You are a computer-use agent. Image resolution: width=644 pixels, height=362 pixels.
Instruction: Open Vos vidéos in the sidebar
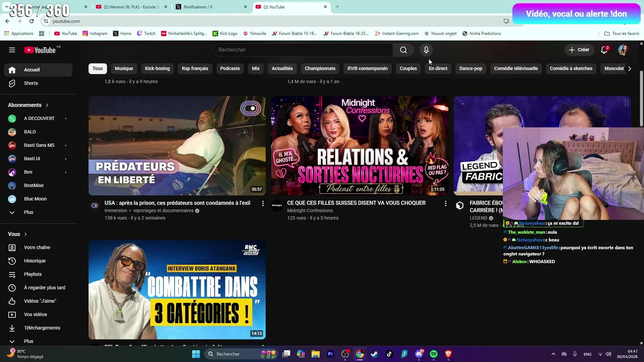click(38, 314)
